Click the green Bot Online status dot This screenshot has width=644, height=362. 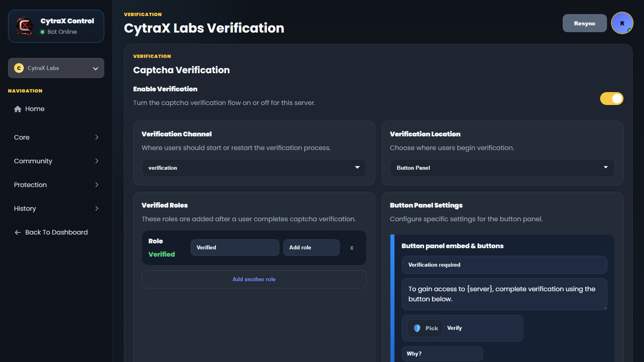(x=42, y=32)
